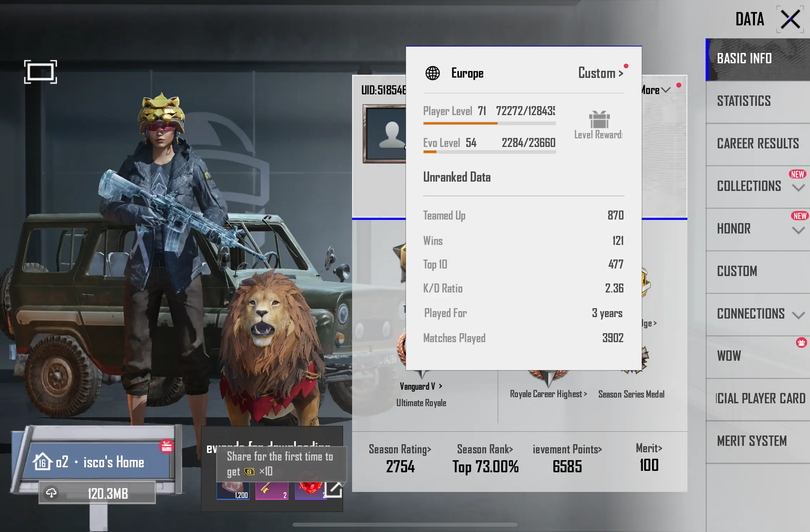The image size is (810, 532).
Task: Open the Season Rating details
Action: click(x=400, y=449)
